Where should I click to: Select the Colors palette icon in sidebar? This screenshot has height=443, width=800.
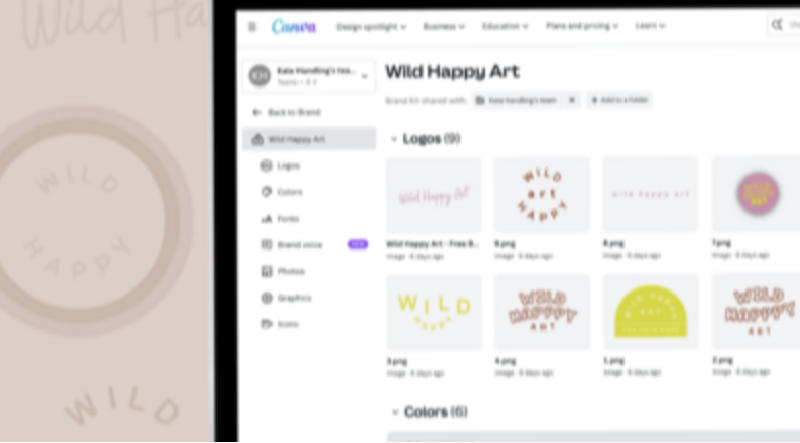coord(266,192)
